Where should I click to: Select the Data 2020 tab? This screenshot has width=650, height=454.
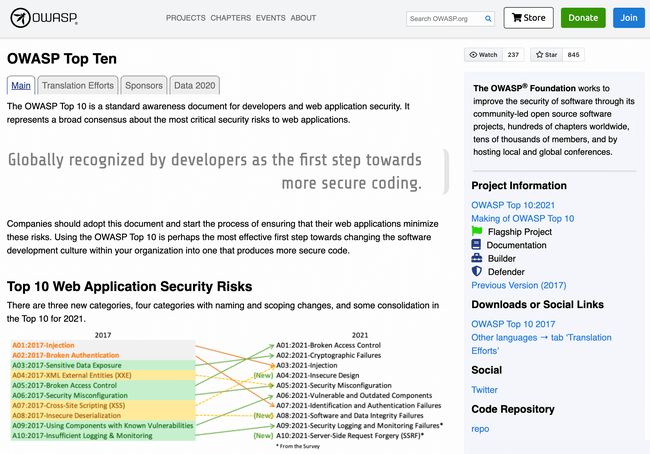(x=194, y=85)
